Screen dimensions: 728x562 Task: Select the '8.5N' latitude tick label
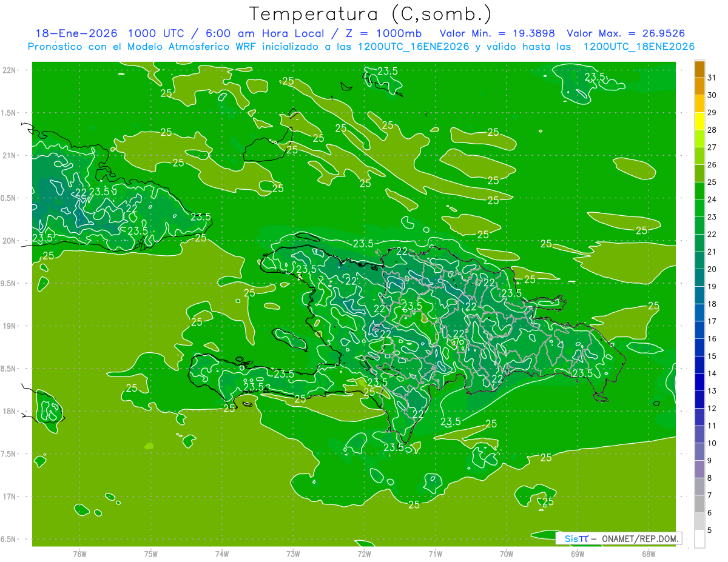coord(10,369)
